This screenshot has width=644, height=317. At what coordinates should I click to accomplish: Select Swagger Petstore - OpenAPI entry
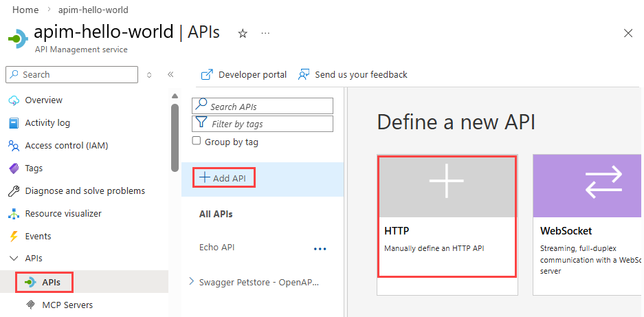click(x=259, y=283)
